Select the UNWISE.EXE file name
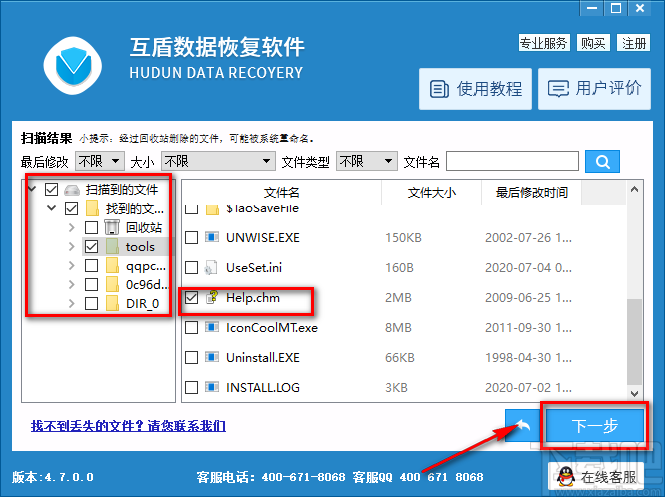The width and height of the screenshot is (665, 497). tap(263, 237)
